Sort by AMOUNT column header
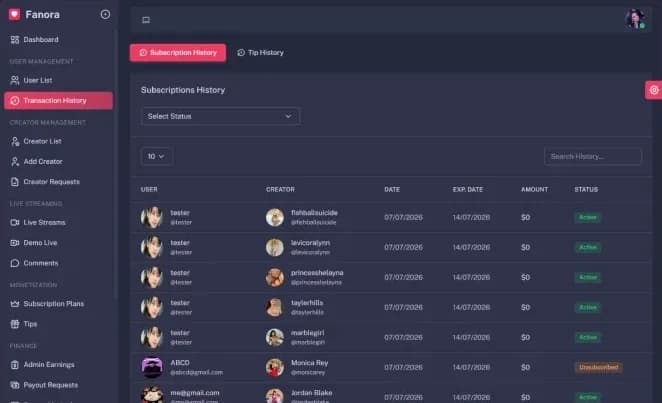662x403 pixels. pos(534,189)
